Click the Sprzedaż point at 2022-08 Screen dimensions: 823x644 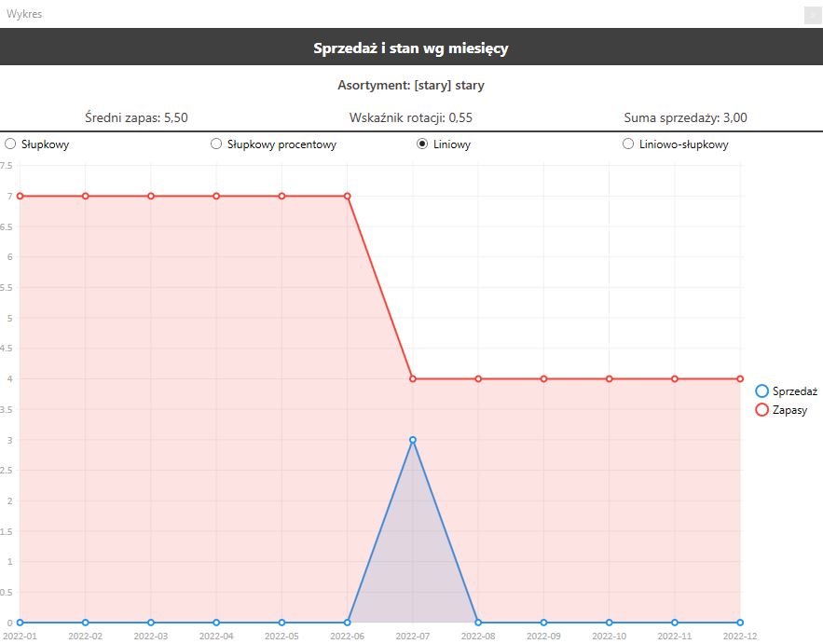(x=478, y=622)
